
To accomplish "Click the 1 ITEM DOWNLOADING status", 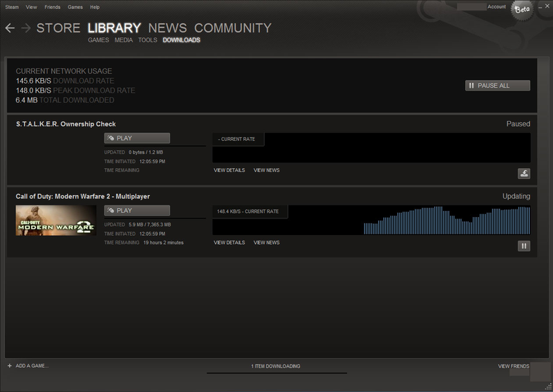I will pyautogui.click(x=275, y=366).
